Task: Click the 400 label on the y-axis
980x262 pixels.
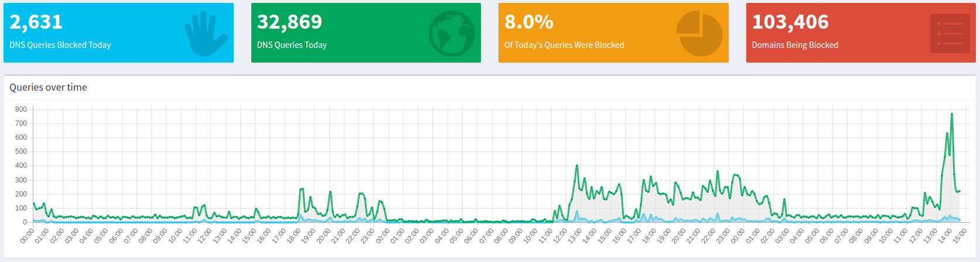Action: (x=21, y=166)
